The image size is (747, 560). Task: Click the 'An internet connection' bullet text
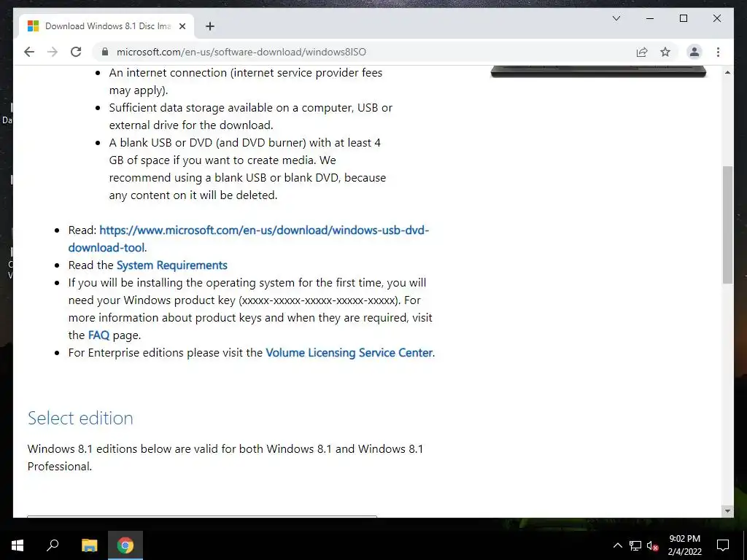click(246, 82)
